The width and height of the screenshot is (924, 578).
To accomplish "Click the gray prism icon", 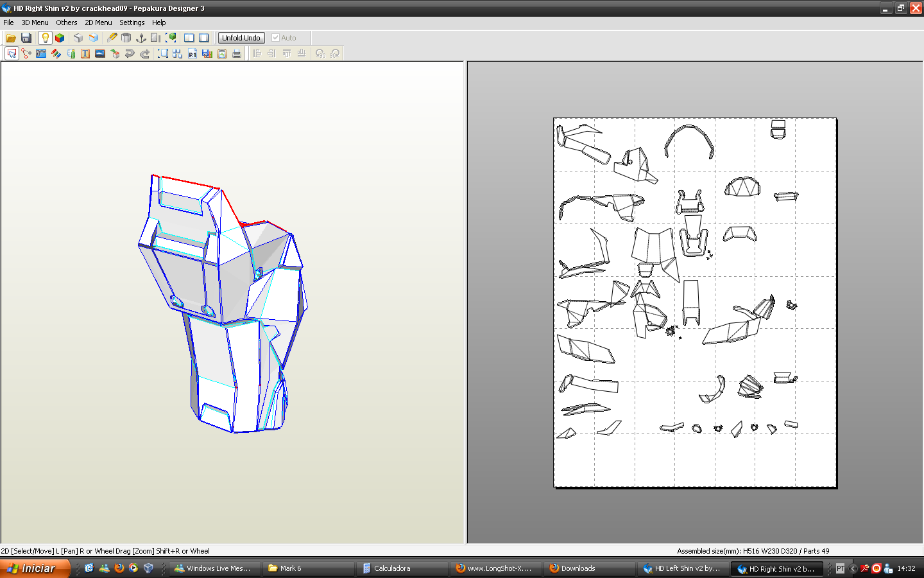I will pos(126,38).
